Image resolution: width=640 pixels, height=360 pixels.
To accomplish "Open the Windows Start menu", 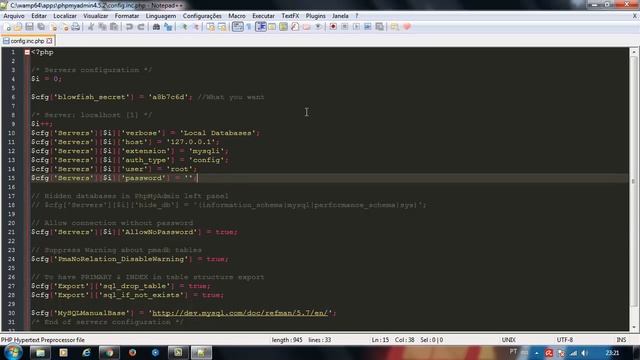I will [x=13, y=353].
